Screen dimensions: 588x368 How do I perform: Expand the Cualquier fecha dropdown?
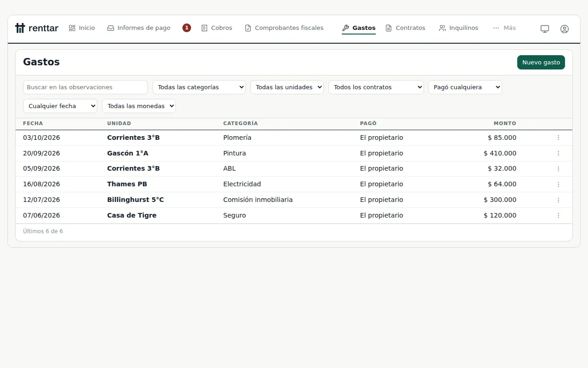click(60, 106)
